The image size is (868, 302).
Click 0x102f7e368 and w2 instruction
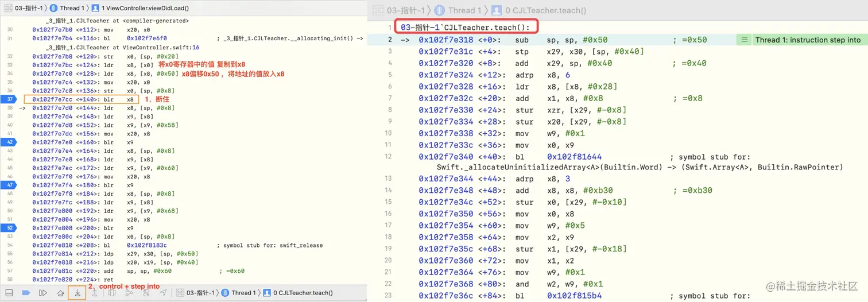pyautogui.click(x=511, y=284)
